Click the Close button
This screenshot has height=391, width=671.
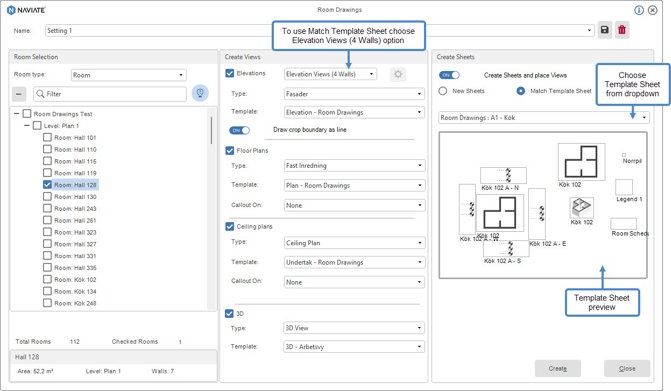click(627, 368)
